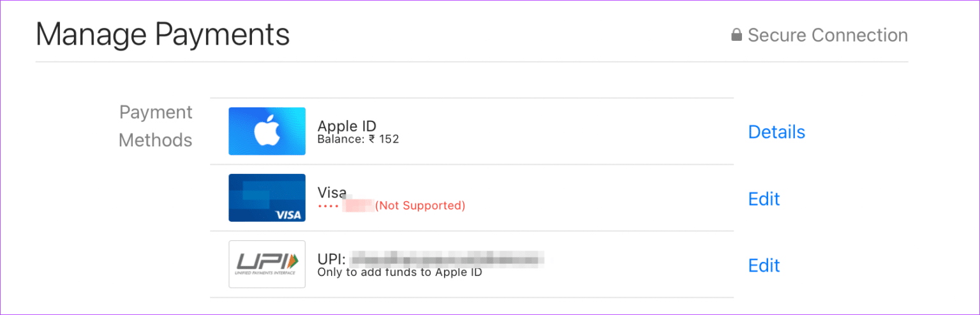Click the red Not Supported warning

click(x=420, y=206)
